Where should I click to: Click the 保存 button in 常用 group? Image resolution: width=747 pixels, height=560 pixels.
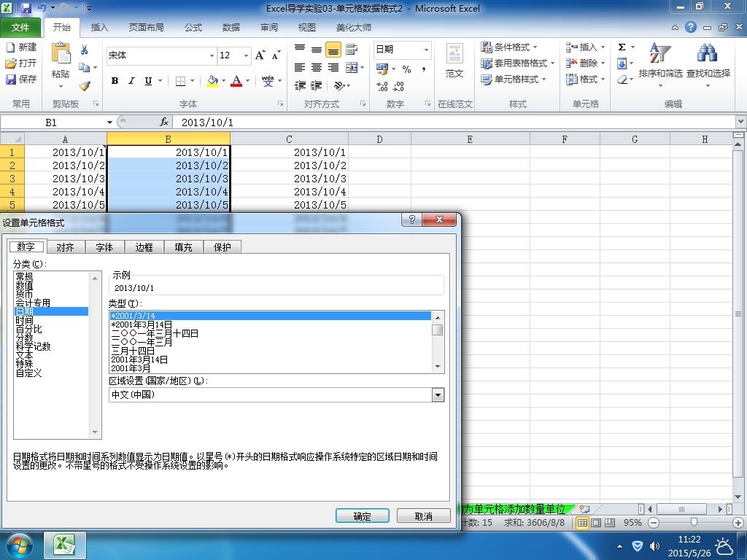[x=21, y=79]
